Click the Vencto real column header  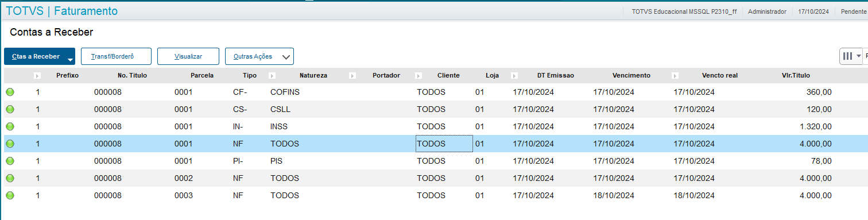(719, 75)
